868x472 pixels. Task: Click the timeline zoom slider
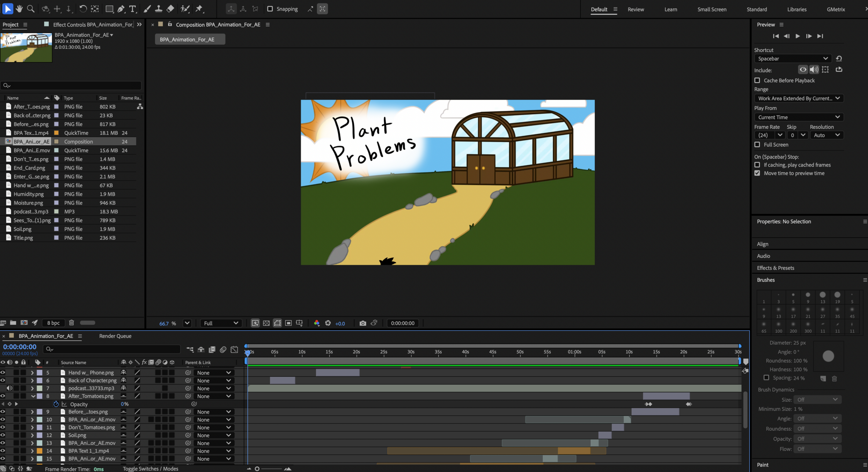pos(257,469)
